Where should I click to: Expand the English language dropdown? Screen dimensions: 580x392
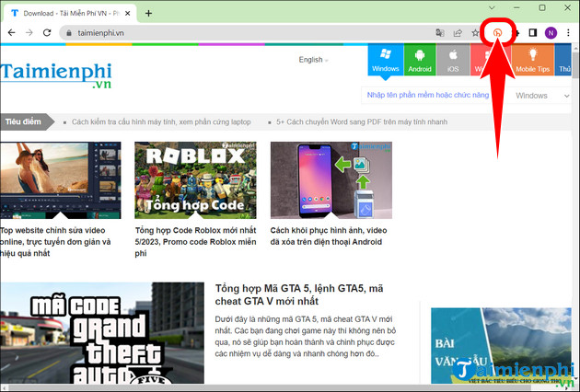click(x=313, y=60)
